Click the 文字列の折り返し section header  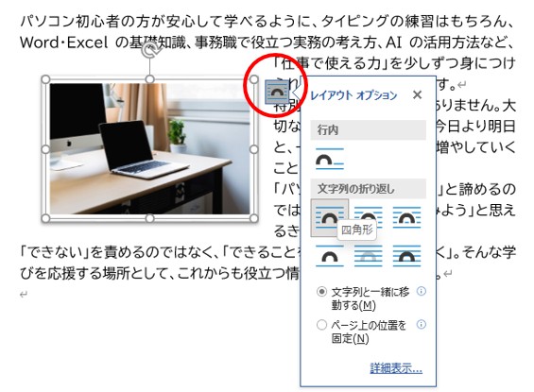coord(369,189)
